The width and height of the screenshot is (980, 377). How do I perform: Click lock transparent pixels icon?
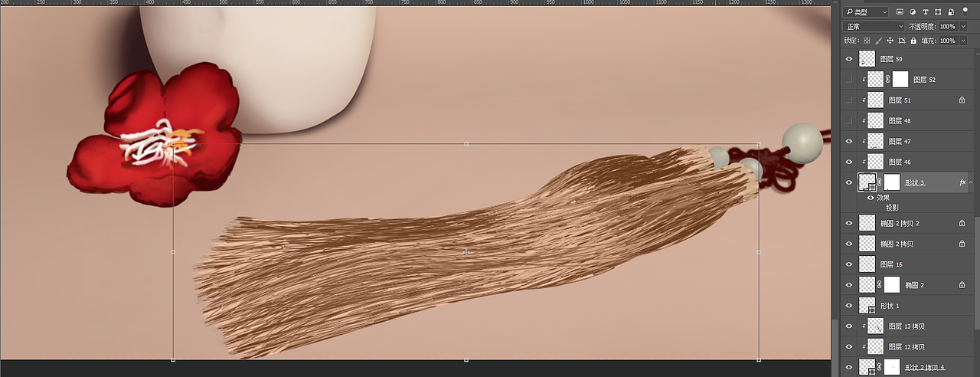(867, 41)
